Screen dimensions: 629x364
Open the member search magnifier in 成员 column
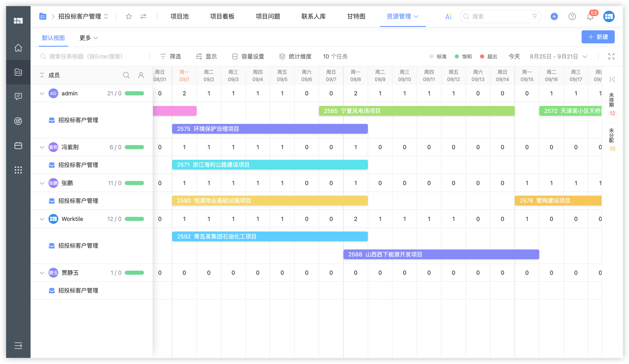coord(126,75)
